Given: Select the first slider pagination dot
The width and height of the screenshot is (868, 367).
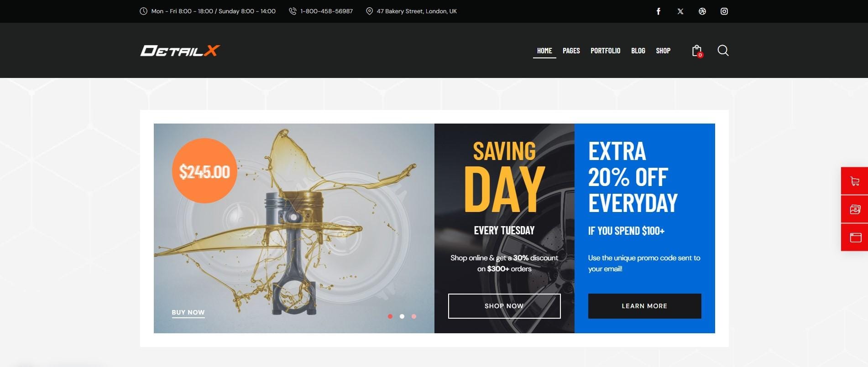Looking at the screenshot, I should (x=390, y=316).
